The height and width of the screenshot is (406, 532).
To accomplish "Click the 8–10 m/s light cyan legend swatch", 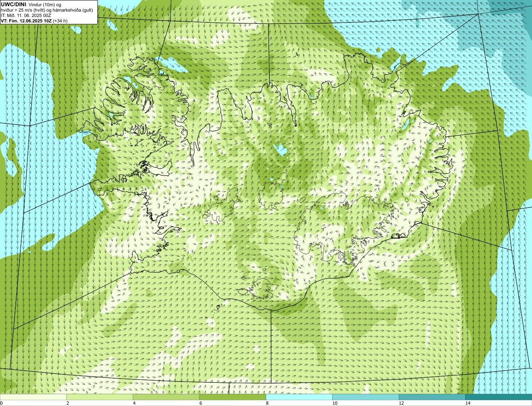I will tap(299, 397).
